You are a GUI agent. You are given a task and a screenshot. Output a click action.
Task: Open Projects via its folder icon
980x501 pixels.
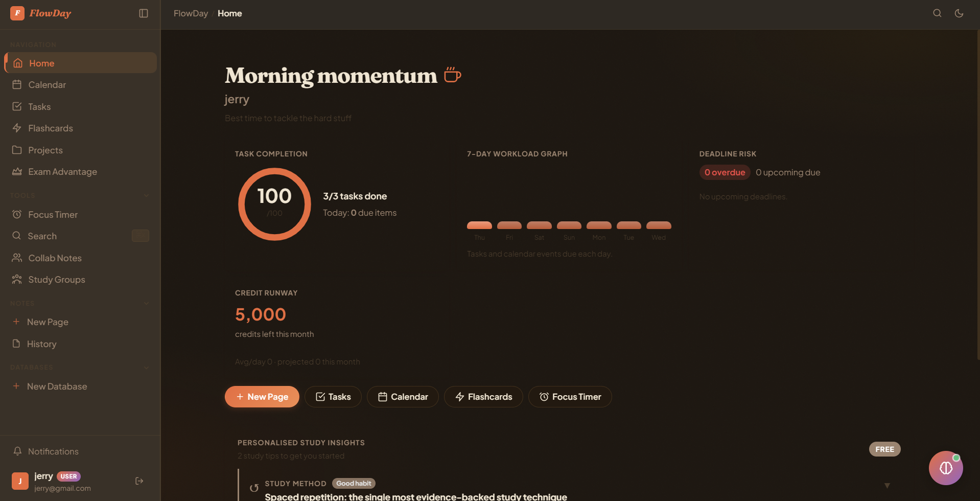17,150
